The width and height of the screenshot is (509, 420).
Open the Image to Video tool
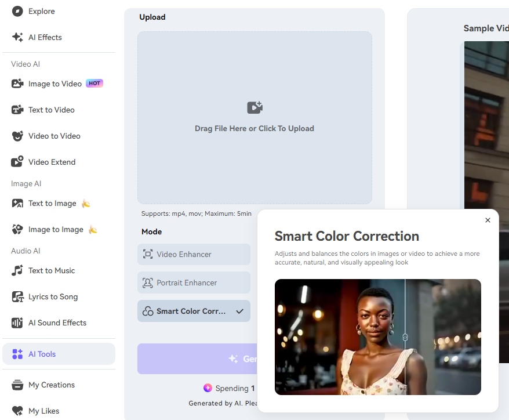54,83
